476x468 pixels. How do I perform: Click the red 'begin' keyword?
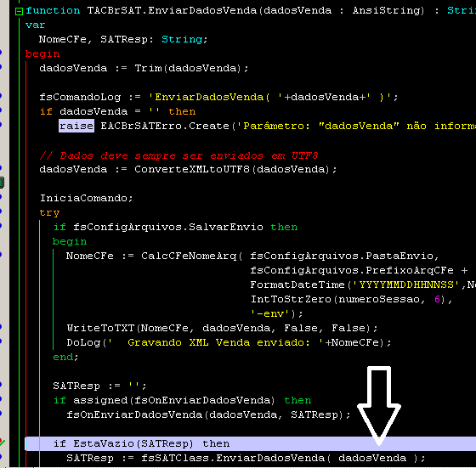click(x=42, y=54)
